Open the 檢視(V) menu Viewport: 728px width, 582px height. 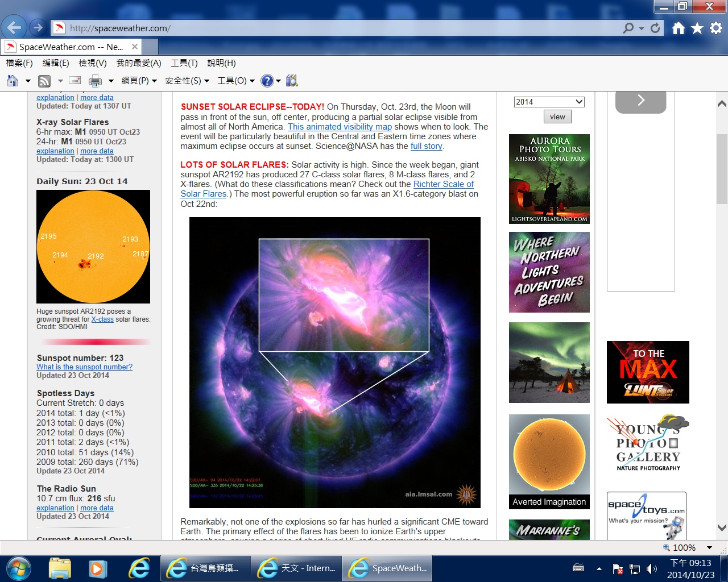(93, 63)
